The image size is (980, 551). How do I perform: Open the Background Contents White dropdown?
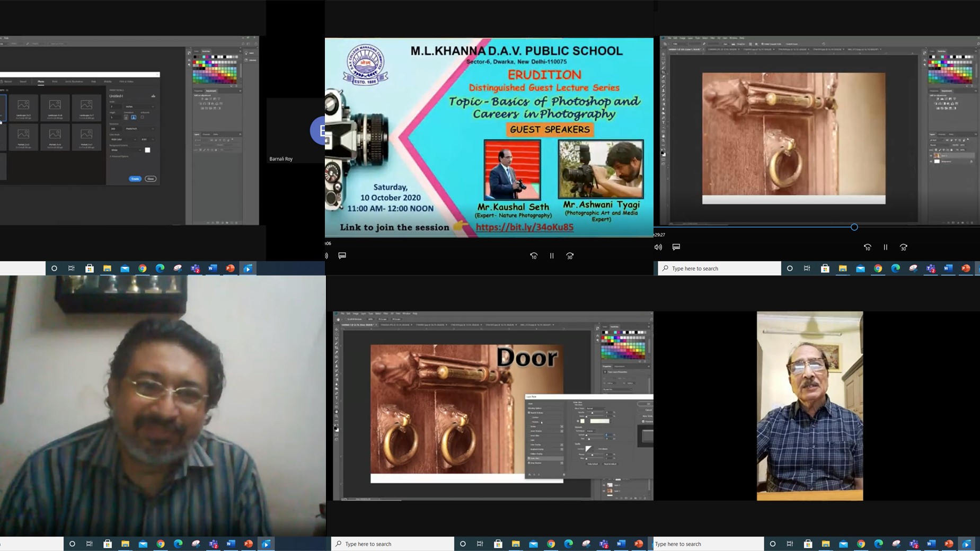tap(126, 150)
